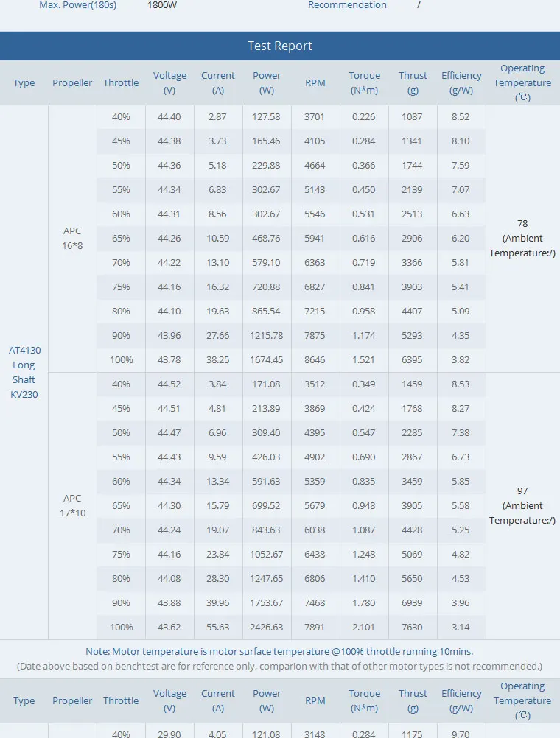This screenshot has width=560, height=738.
Task: Select RPM value '3148' in bottom table
Action: point(315,734)
